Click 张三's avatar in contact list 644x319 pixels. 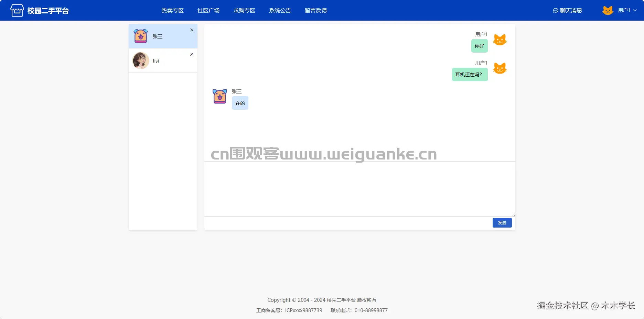tap(141, 36)
